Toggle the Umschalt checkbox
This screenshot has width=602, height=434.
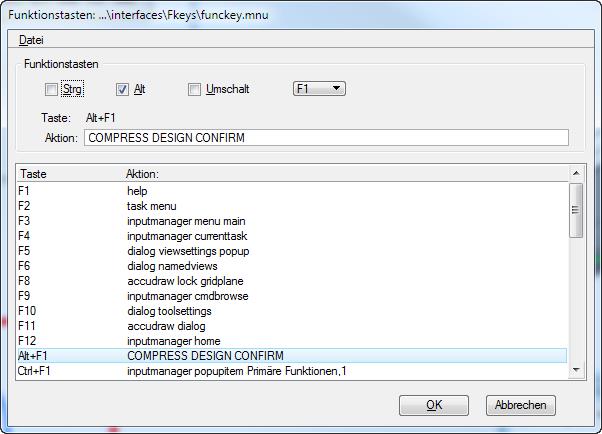tap(194, 89)
